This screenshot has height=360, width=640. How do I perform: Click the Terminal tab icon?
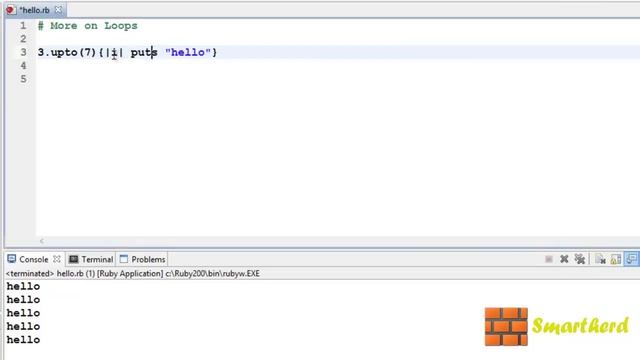[x=73, y=259]
